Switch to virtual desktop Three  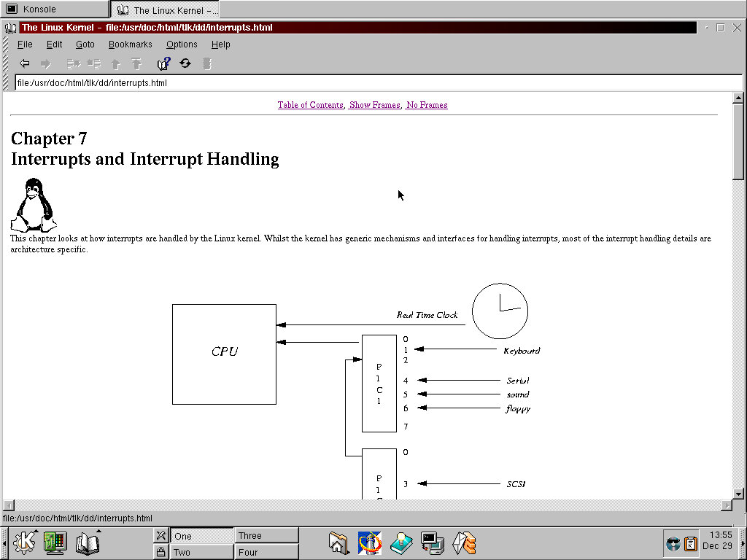point(266,535)
